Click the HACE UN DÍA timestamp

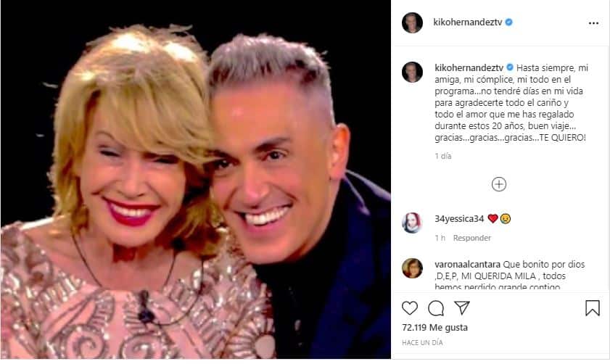[422, 343]
